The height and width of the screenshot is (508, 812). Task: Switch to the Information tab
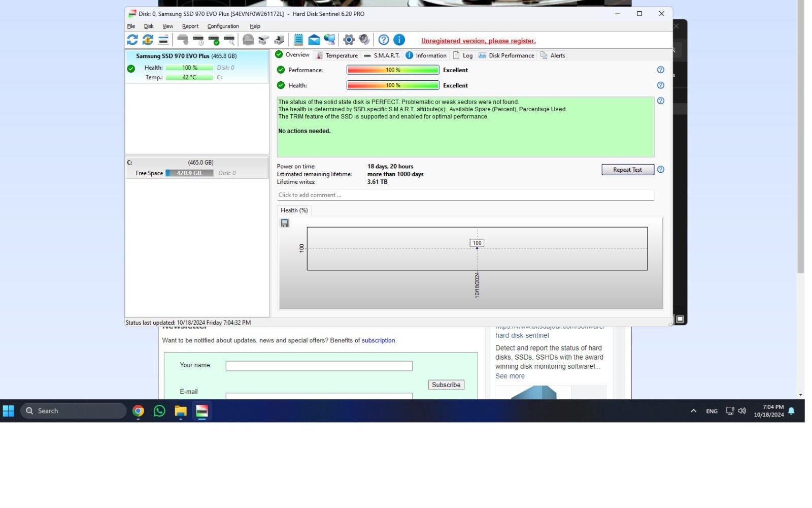(x=426, y=55)
